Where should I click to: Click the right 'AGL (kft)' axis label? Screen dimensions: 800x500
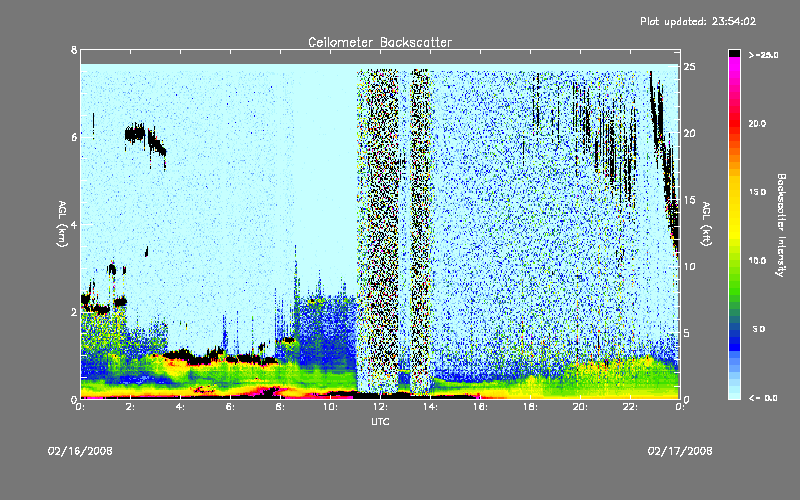(x=706, y=224)
